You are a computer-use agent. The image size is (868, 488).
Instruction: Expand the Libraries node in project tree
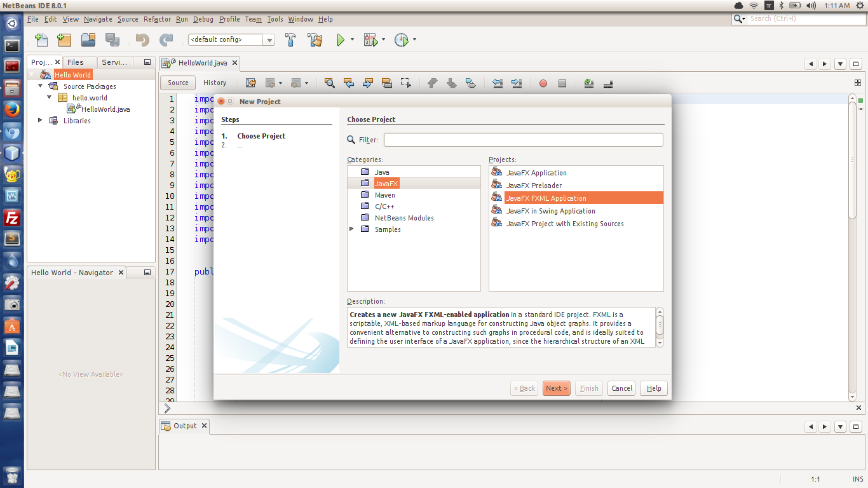(x=41, y=120)
